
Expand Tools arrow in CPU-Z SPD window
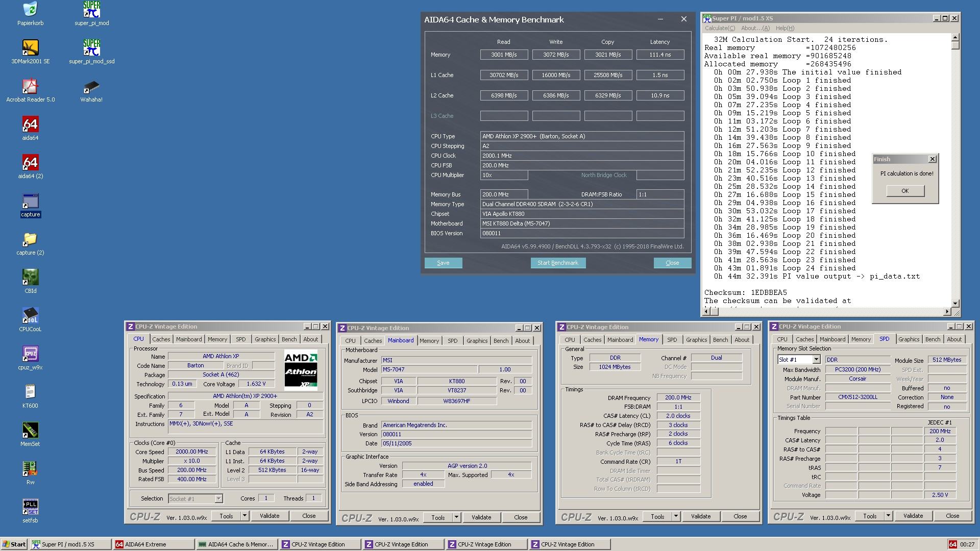(x=888, y=516)
